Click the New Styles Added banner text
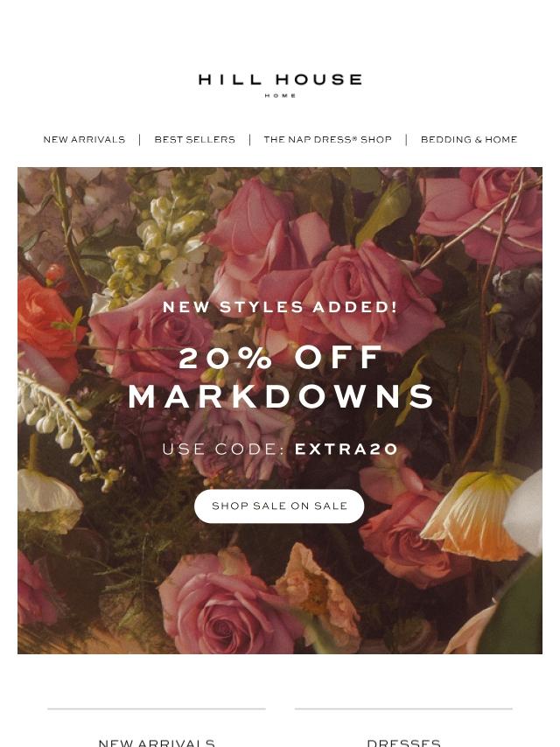 tap(280, 307)
